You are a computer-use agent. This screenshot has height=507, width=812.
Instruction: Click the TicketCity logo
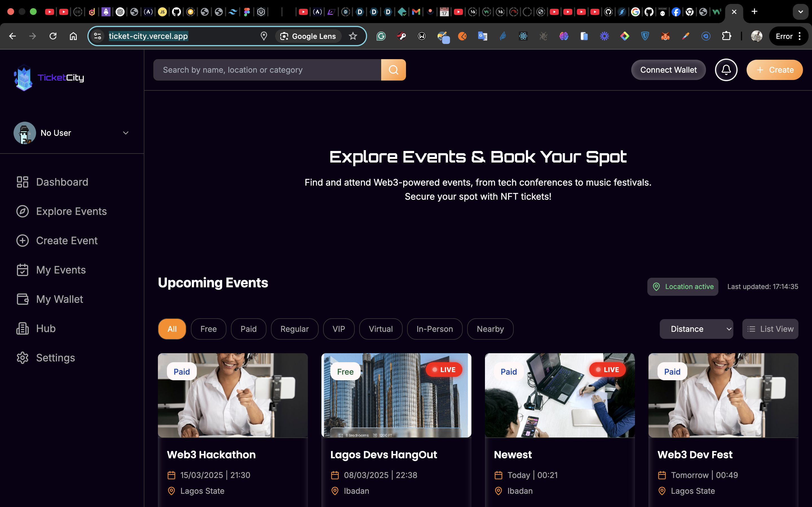click(49, 77)
